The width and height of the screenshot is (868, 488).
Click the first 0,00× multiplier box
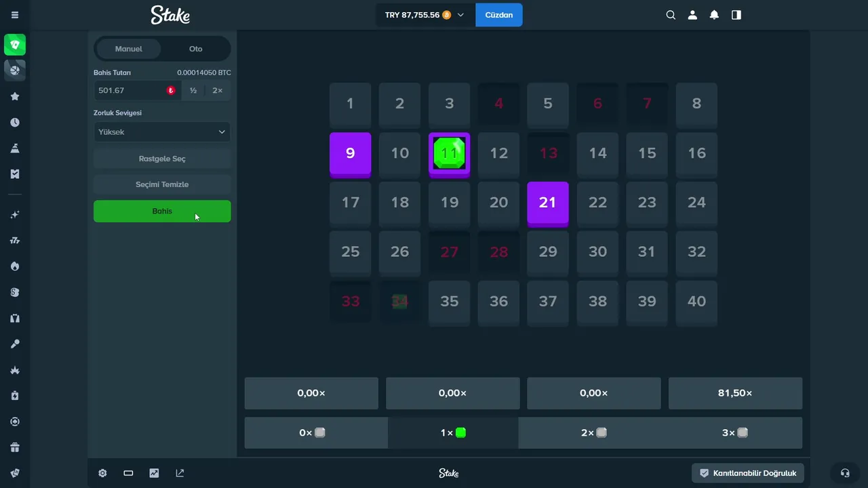pyautogui.click(x=311, y=393)
